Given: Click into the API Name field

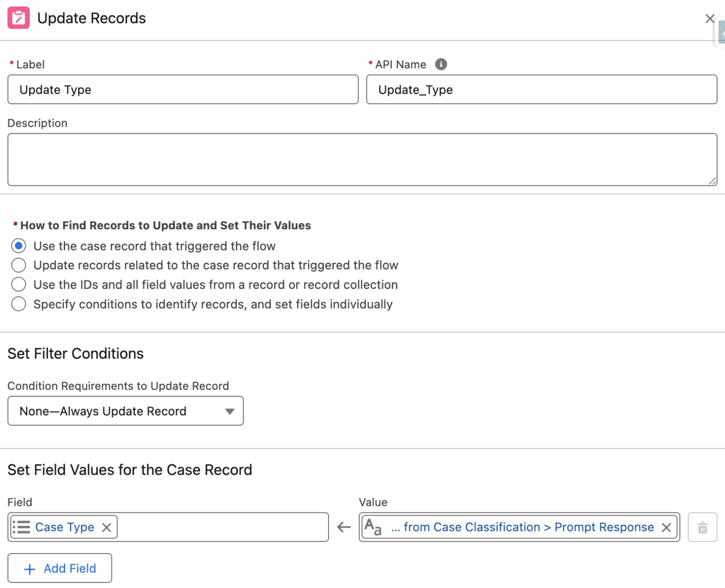Looking at the screenshot, I should (x=541, y=90).
